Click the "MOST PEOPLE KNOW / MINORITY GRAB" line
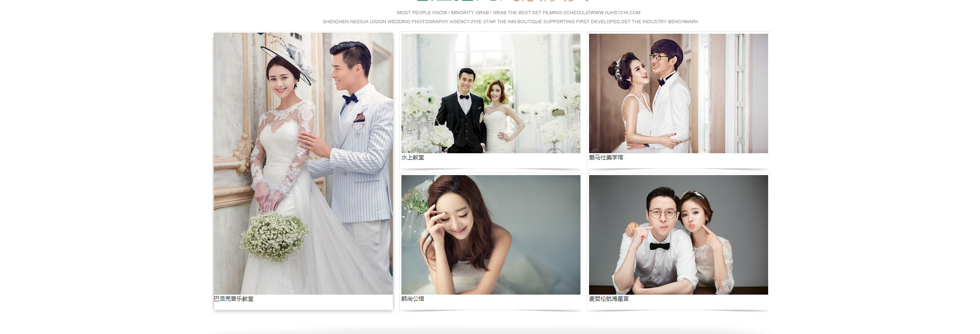 [518, 13]
